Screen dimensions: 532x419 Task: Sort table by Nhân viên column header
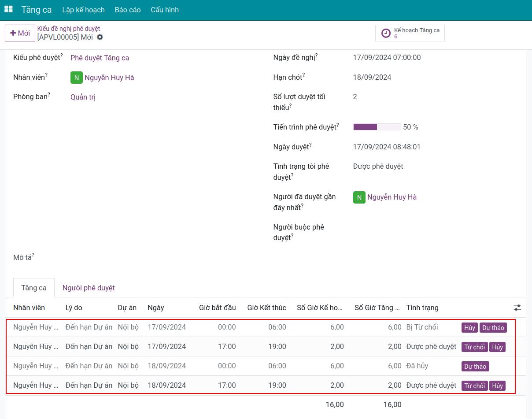point(29,308)
